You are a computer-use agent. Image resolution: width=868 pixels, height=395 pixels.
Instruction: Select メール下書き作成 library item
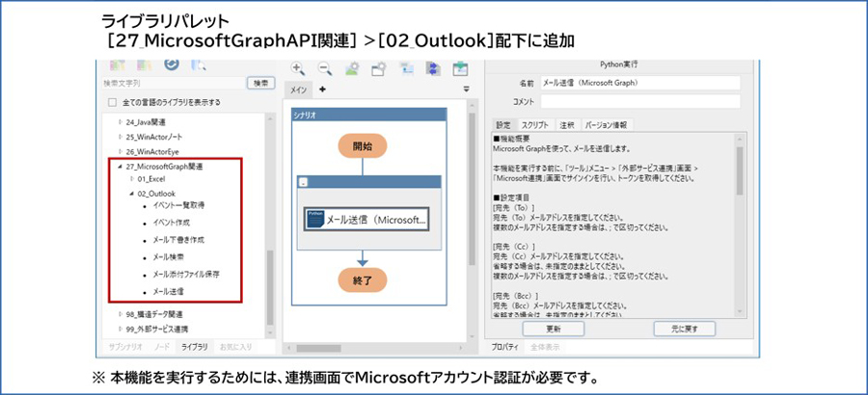click(178, 240)
